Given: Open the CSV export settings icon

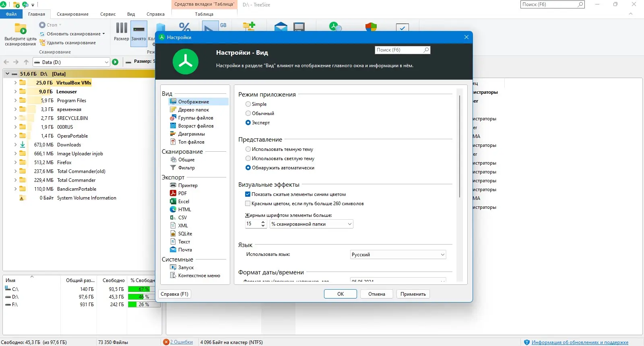Looking at the screenshot, I should [173, 217].
